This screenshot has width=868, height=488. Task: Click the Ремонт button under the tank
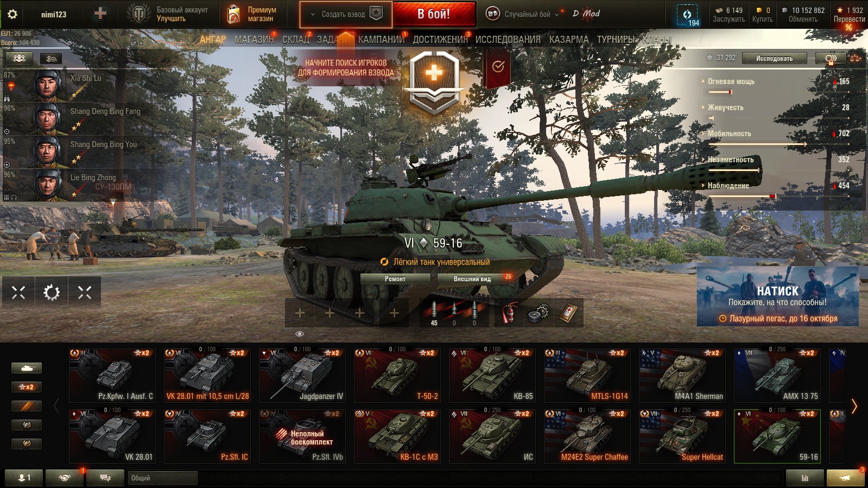(x=395, y=278)
